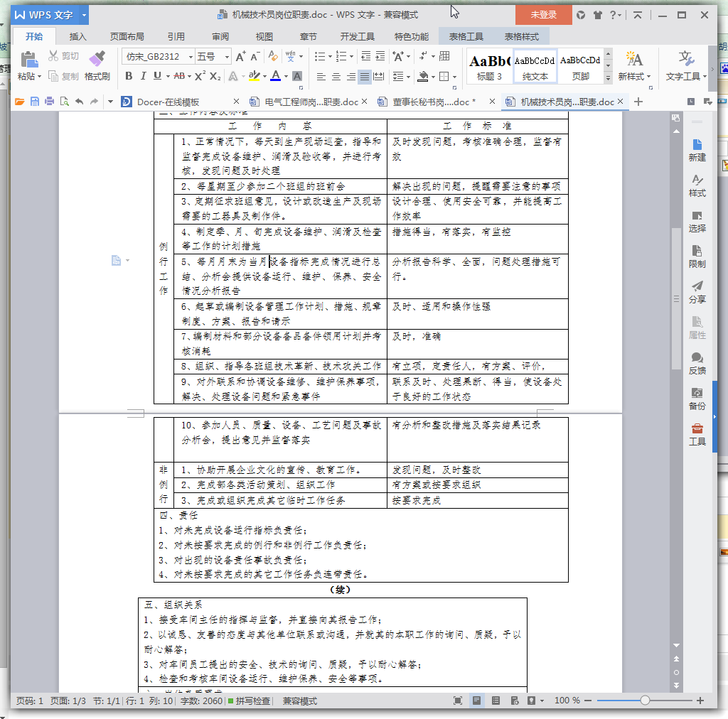Viewport: 728px width, 719px height.
Task: Click the 拼写检查 status bar item
Action: click(250, 701)
